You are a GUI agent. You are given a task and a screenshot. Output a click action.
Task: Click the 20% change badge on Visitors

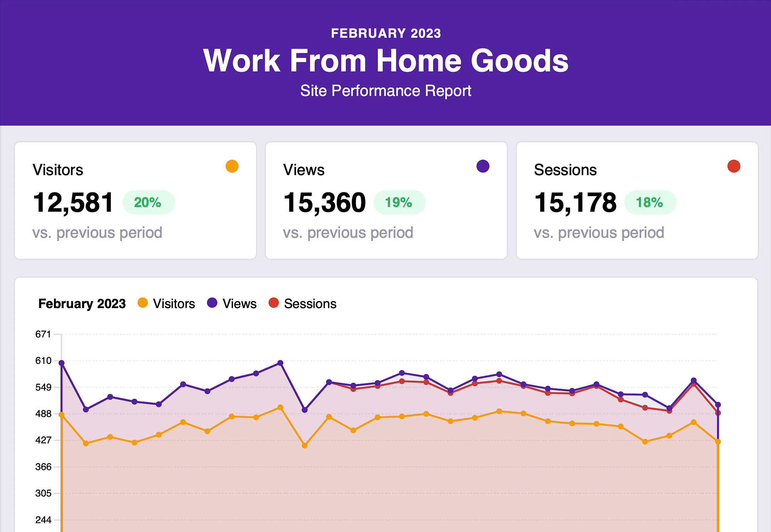(148, 202)
